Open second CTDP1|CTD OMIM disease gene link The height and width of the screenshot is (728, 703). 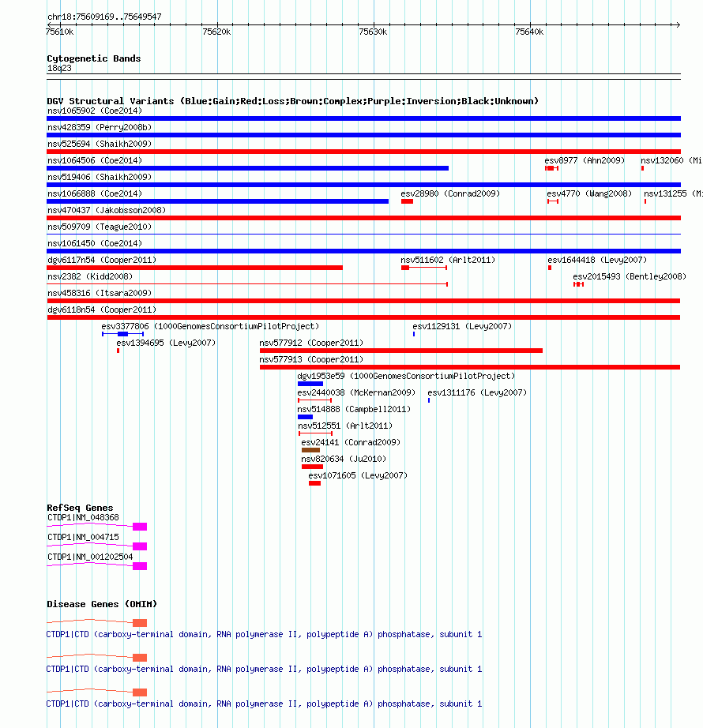[264, 670]
